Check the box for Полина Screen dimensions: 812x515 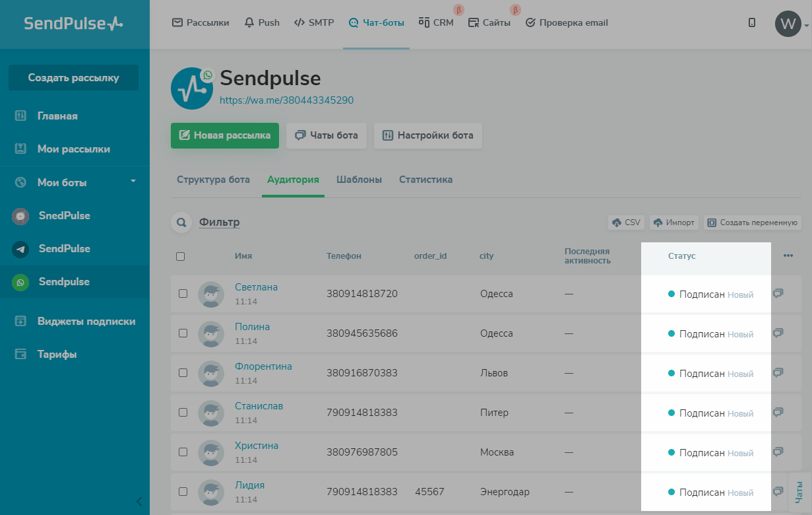[183, 333]
